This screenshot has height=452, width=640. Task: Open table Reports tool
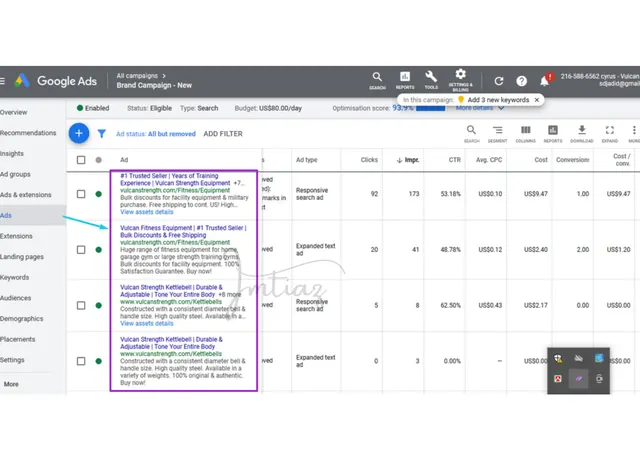[553, 134]
